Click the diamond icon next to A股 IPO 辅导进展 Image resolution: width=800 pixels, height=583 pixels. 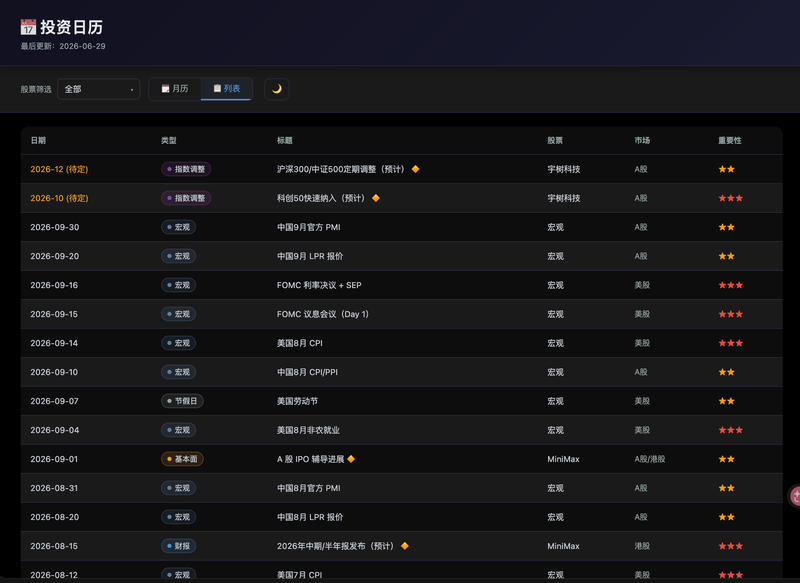(x=351, y=459)
